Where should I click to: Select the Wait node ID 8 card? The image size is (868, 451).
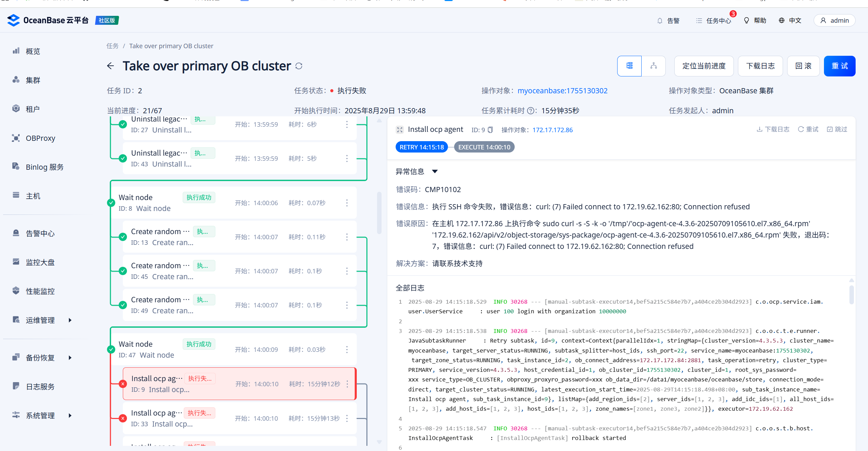tap(233, 203)
